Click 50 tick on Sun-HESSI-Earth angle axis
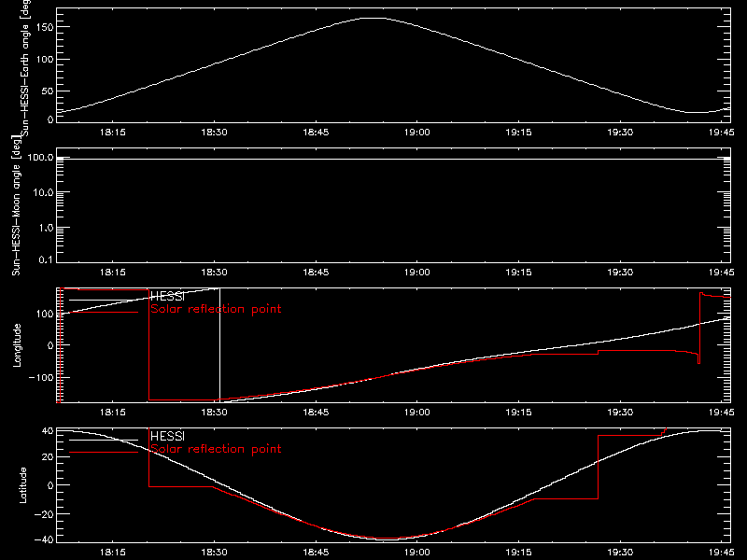This screenshot has height=560, width=747. pyautogui.click(x=48, y=91)
